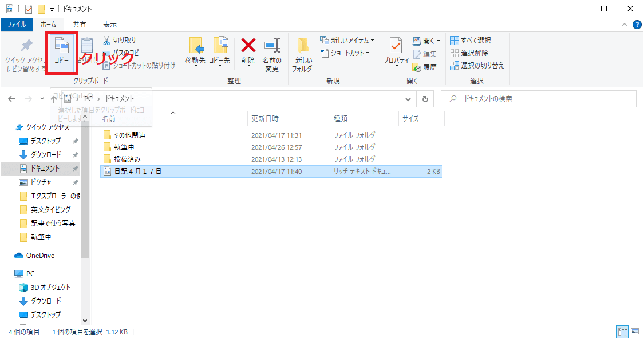Click the Up one level arrow
Viewport: 644px width, 339px height.
pos(54,99)
